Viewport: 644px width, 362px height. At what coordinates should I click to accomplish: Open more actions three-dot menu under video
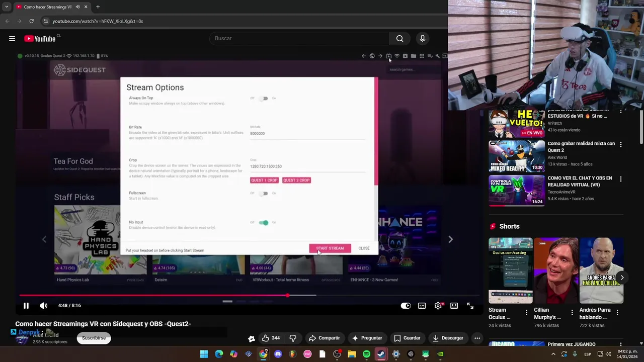477,338
